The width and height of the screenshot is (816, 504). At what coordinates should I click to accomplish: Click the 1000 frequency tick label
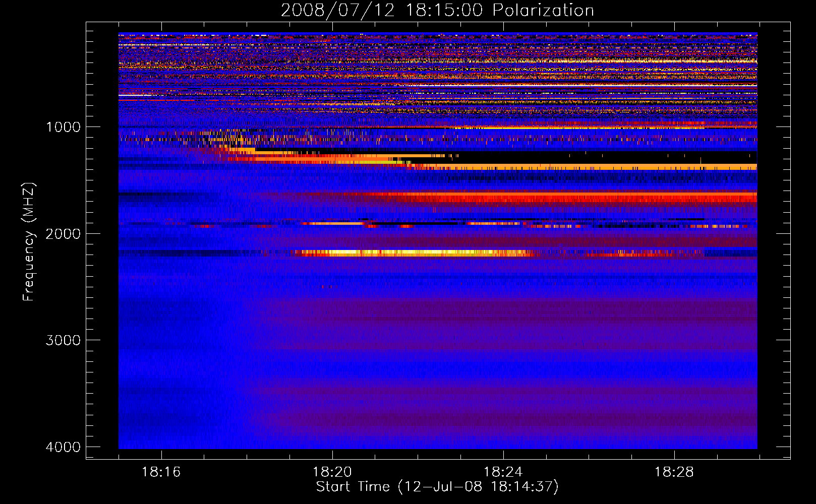[63, 127]
